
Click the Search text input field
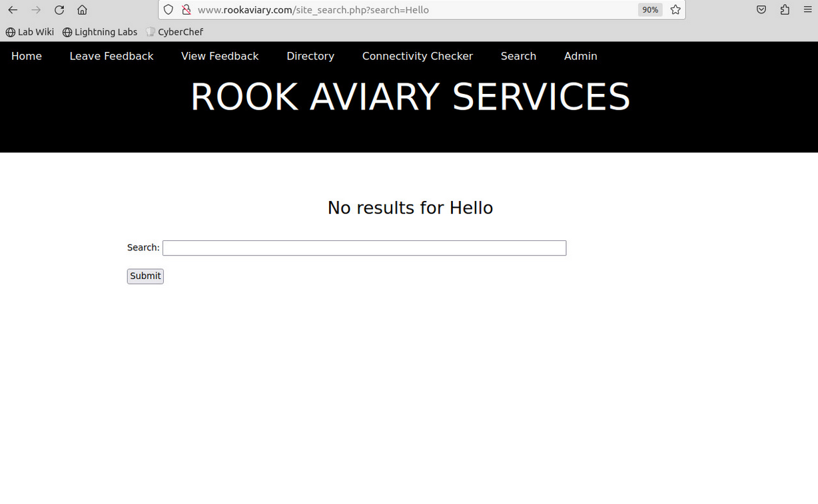[364, 248]
